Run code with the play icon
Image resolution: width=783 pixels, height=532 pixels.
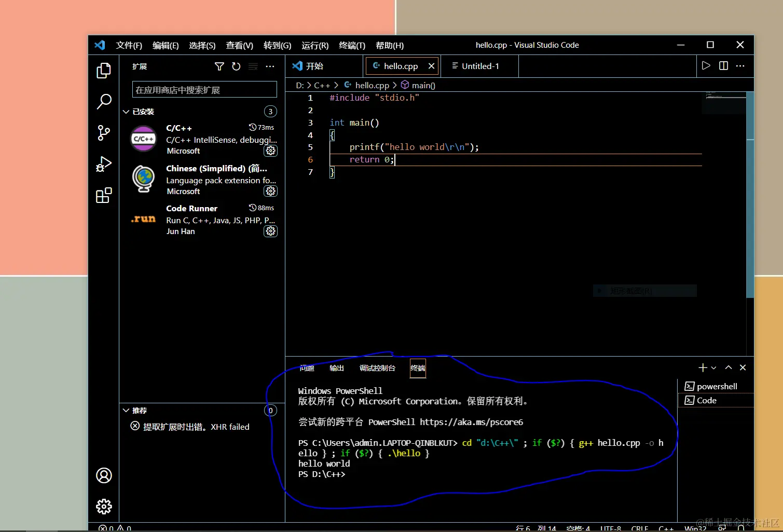click(x=706, y=66)
